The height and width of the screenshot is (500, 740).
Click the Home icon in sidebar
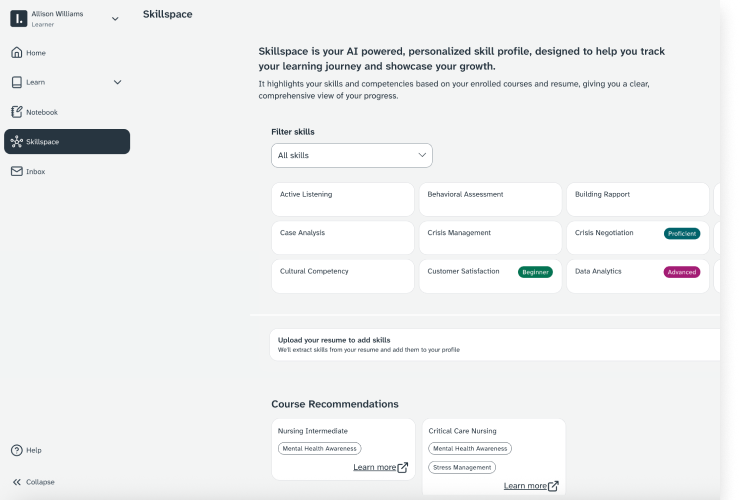[17, 53]
